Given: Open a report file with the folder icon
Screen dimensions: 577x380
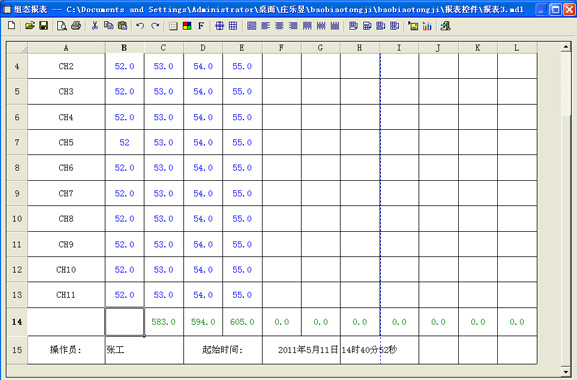Looking at the screenshot, I should point(29,25).
